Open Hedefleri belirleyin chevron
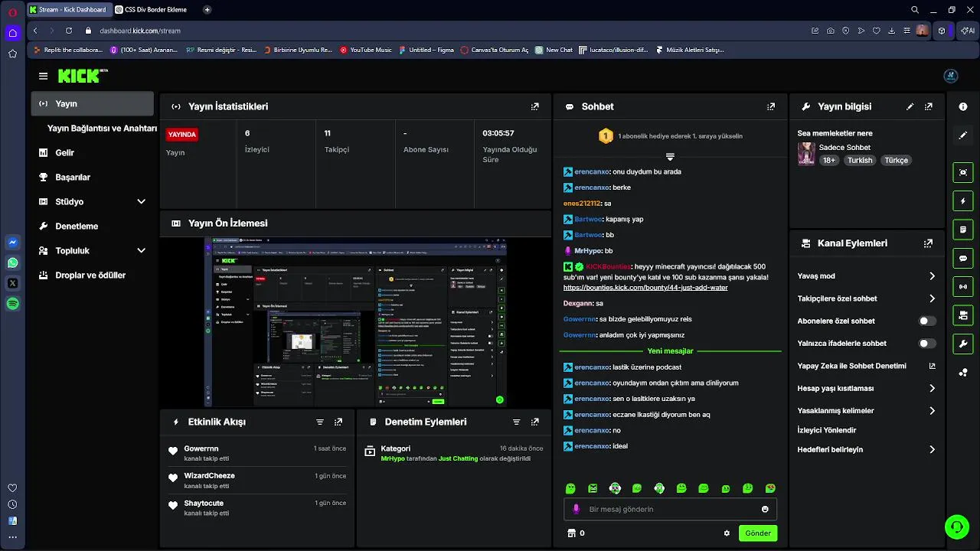This screenshot has width=980, height=551. [x=932, y=449]
